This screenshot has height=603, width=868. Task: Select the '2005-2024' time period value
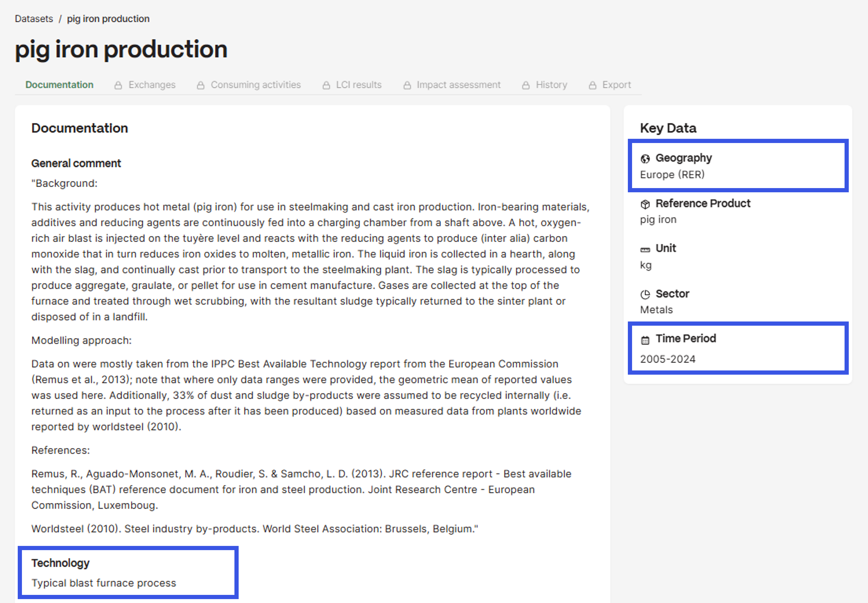668,359
